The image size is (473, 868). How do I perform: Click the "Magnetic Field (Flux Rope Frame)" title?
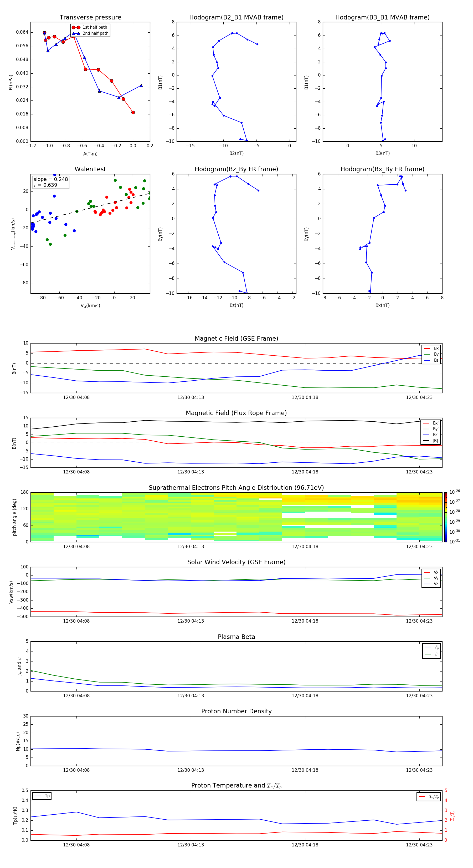(x=236, y=413)
